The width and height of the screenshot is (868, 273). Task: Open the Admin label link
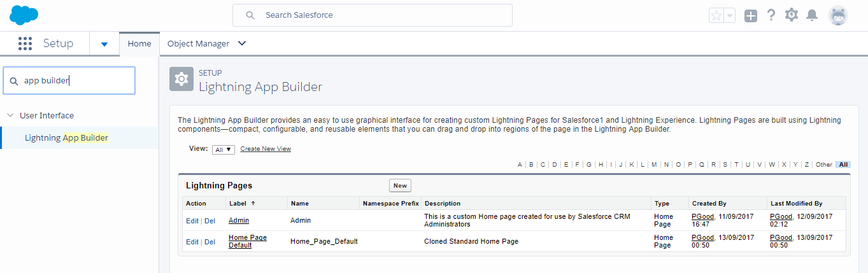click(x=239, y=220)
